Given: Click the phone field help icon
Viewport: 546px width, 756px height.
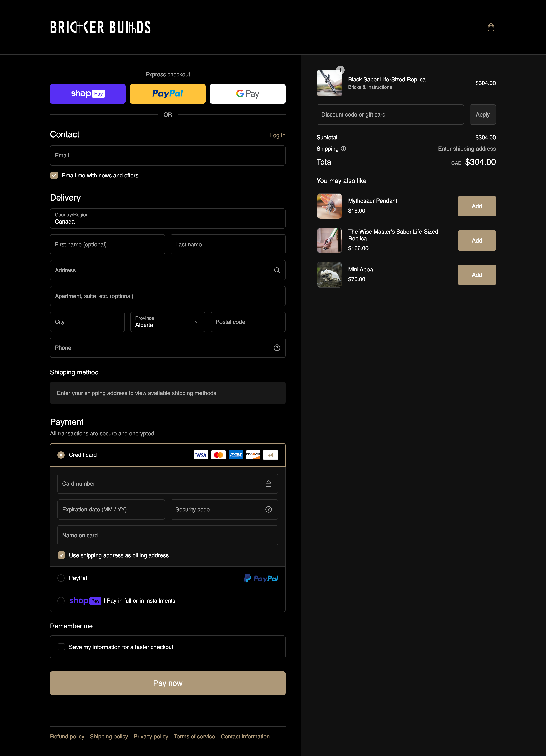Looking at the screenshot, I should tap(277, 348).
